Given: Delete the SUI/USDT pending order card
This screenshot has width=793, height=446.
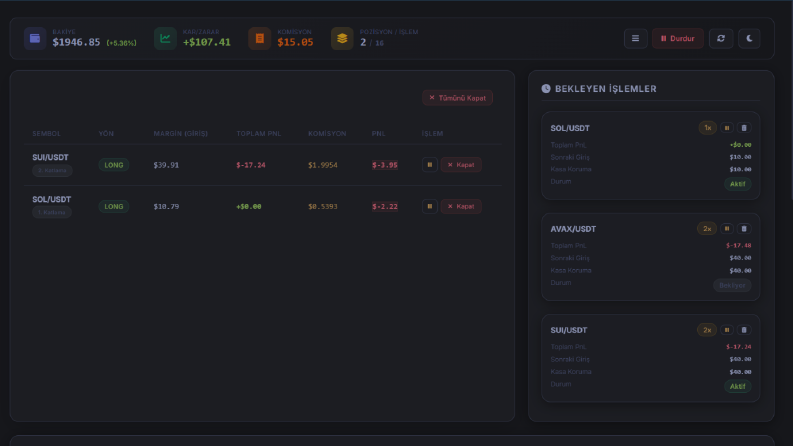Looking at the screenshot, I should coord(744,330).
